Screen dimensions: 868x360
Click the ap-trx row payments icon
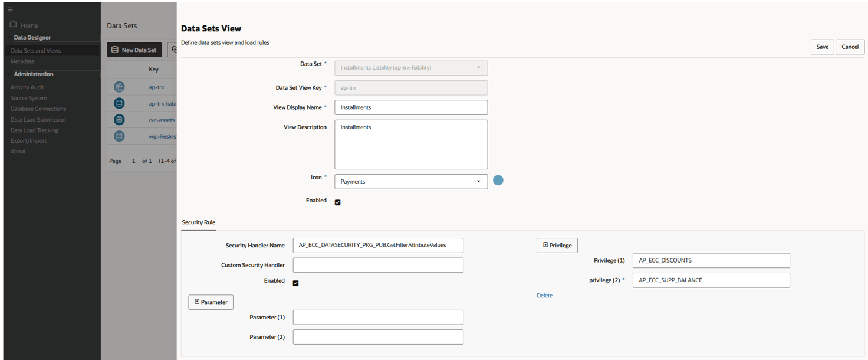(x=119, y=87)
